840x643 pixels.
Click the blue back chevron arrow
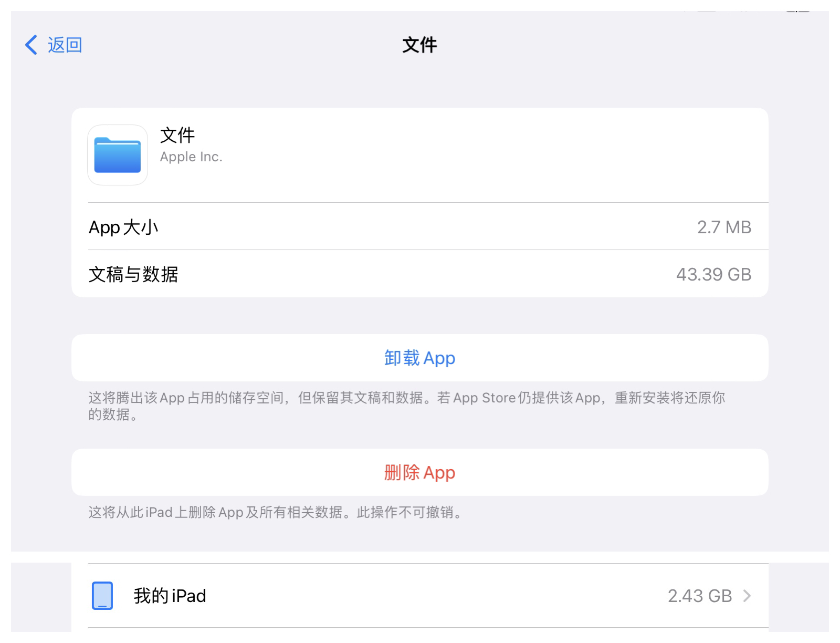coord(31,45)
